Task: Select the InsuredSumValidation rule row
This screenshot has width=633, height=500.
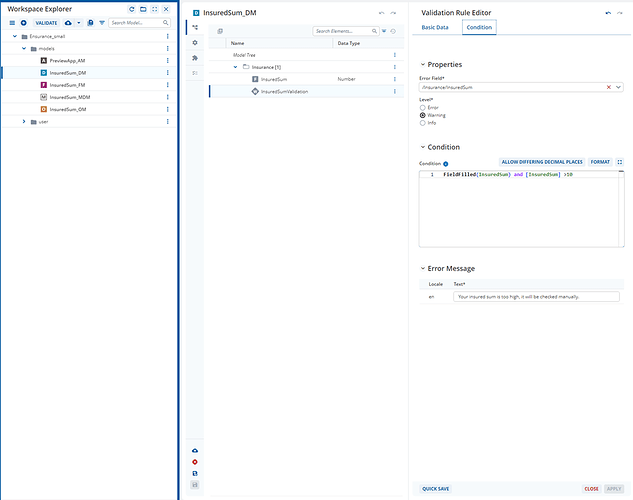Action: click(x=306, y=92)
